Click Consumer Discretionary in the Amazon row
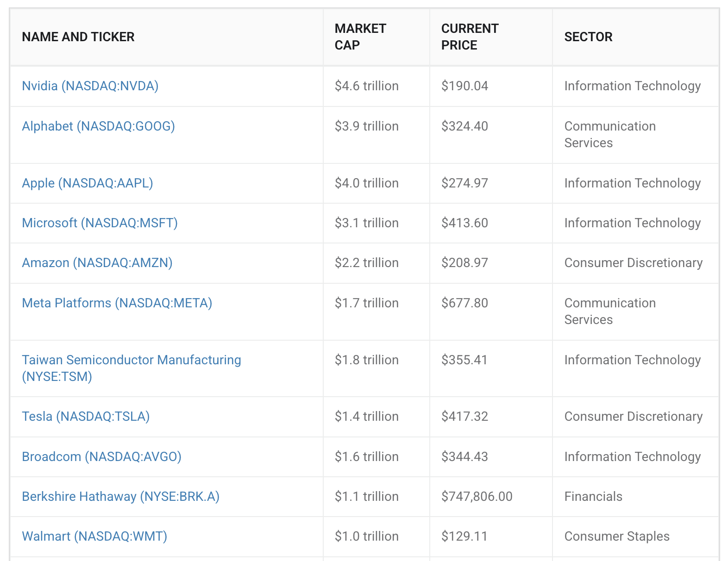This screenshot has width=728, height=561. tap(634, 263)
